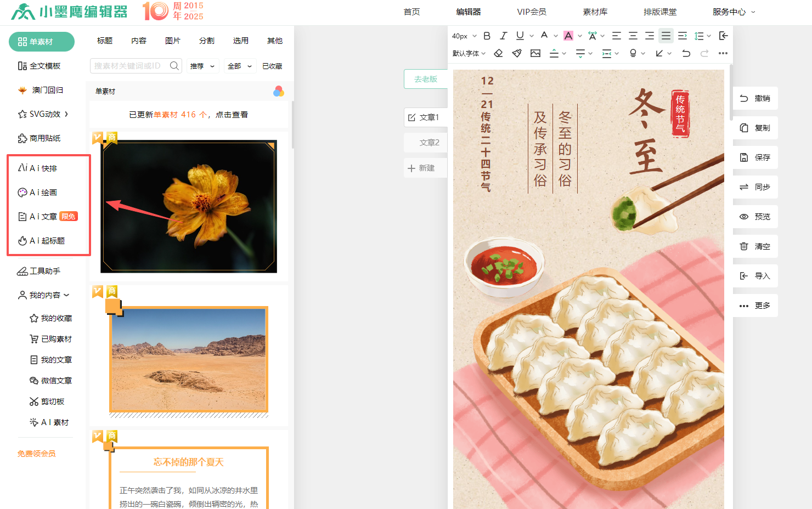The height and width of the screenshot is (509, 812).
Task: Click the eraser clear-format icon
Action: (498, 53)
